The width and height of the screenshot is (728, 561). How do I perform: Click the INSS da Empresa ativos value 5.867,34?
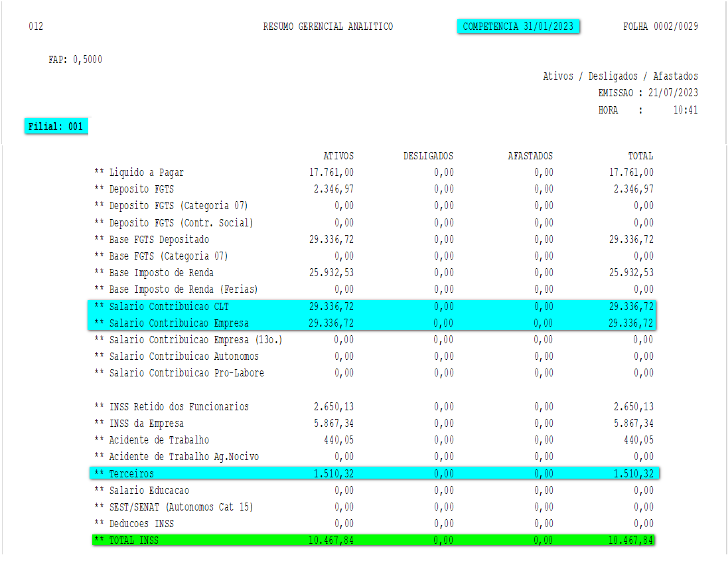pos(334,424)
